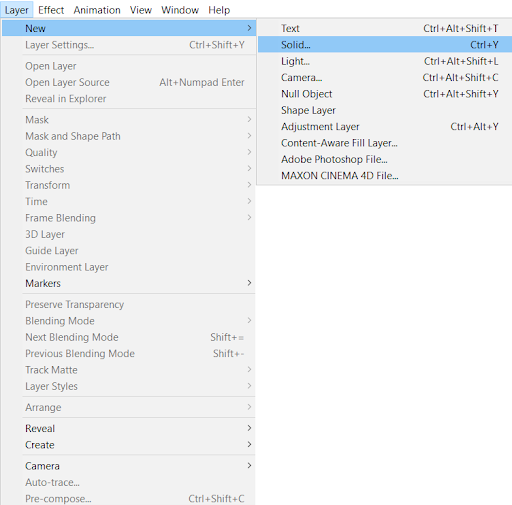Choose Text from the New submenu
This screenshot has width=512, height=505.
[385, 28]
